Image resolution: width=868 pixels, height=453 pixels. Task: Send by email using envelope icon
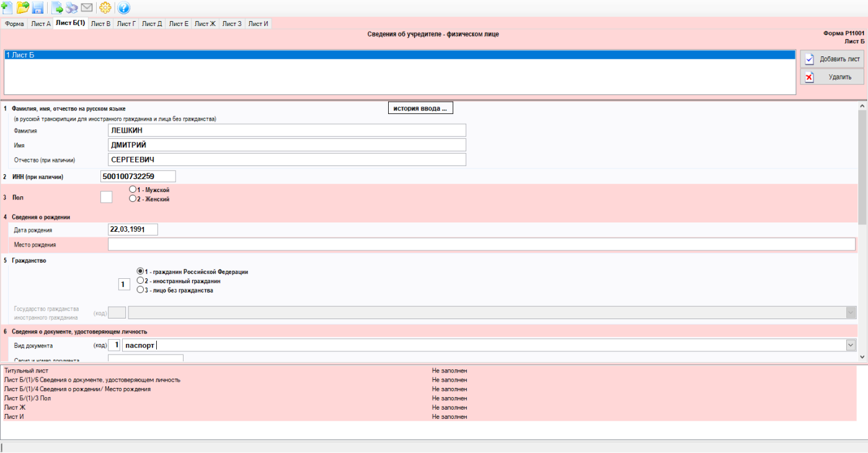87,8
